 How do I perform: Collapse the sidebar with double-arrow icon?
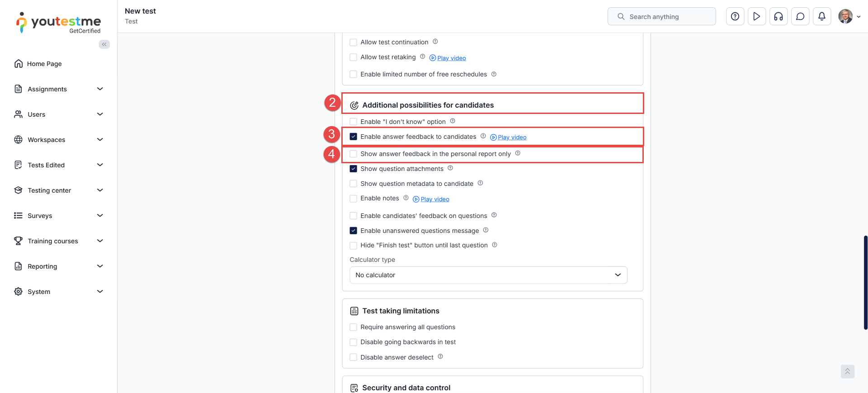pyautogui.click(x=104, y=44)
